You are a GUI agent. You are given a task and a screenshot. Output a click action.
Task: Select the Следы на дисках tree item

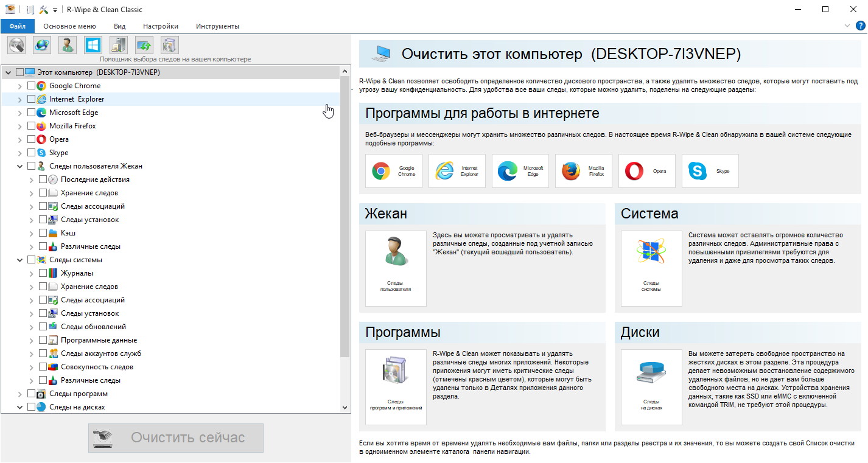click(77, 407)
